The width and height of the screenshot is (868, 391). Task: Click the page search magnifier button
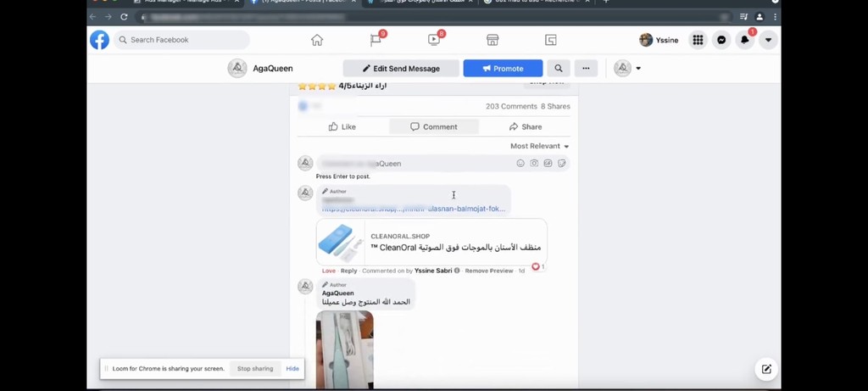559,68
